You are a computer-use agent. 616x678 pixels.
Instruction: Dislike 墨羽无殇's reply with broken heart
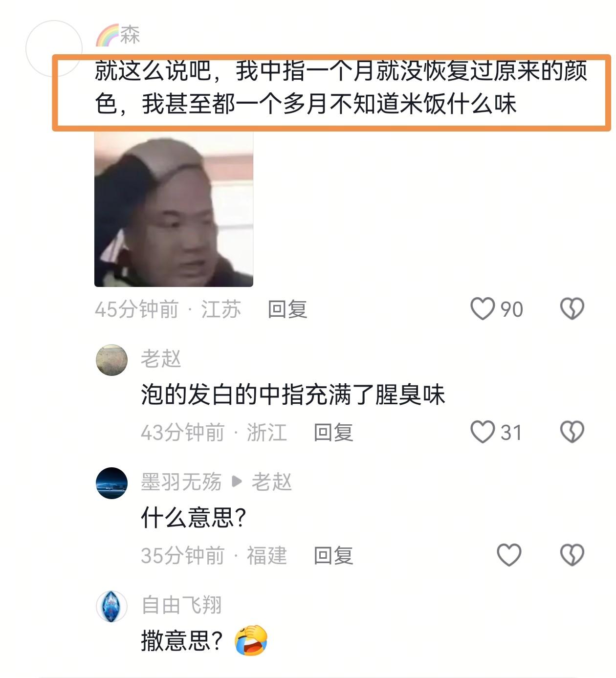(572, 555)
